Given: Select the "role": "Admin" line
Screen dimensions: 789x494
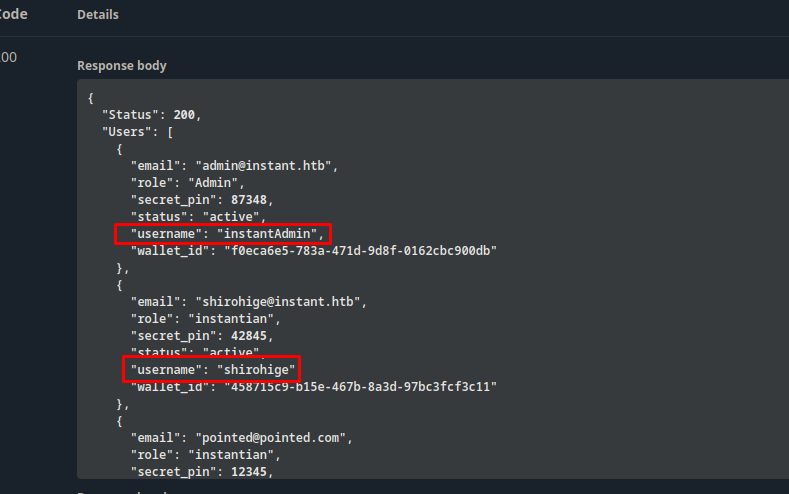Looking at the screenshot, I should point(187,183).
